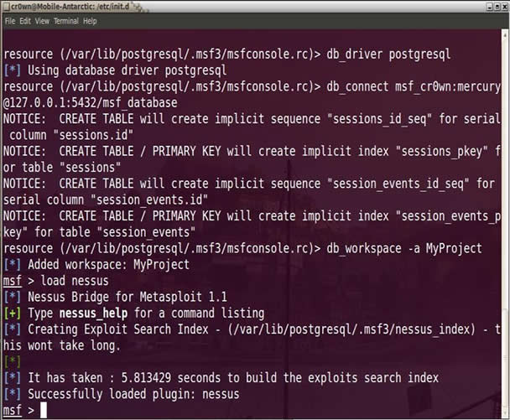Click the terminal window icon in title bar
This screenshot has height=420, width=510.
[6, 6]
